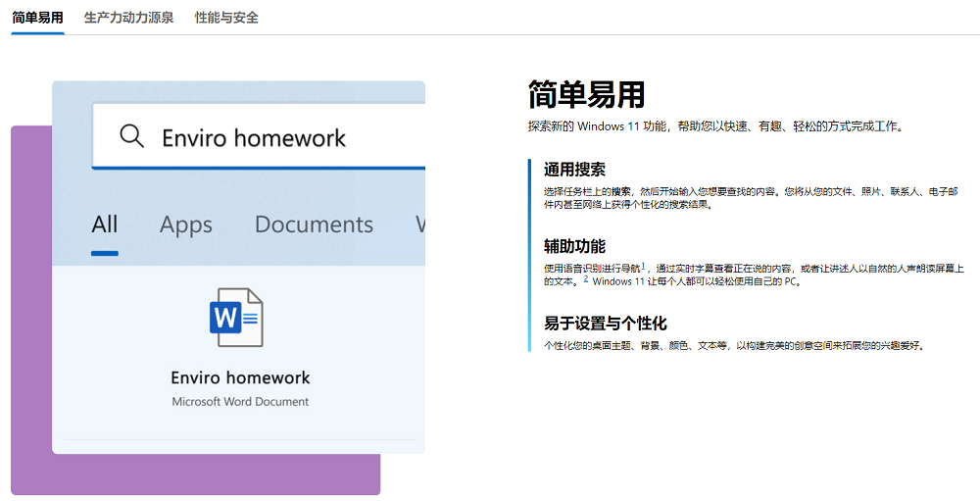Expand the 易于设置与个性化 section heading
This screenshot has width=980, height=501.
(x=605, y=324)
